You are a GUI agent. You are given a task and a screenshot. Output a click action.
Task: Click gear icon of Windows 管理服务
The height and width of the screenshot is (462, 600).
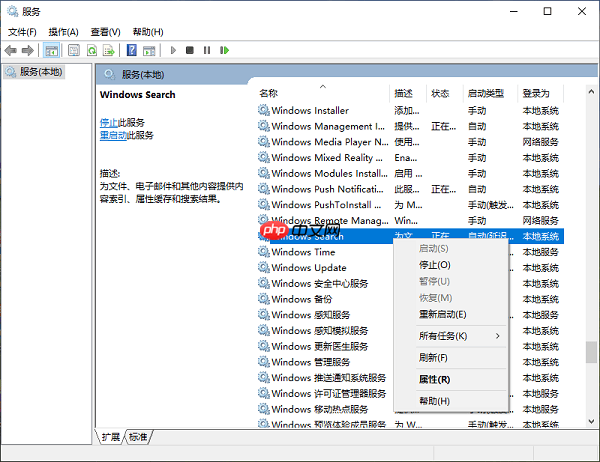(x=264, y=361)
